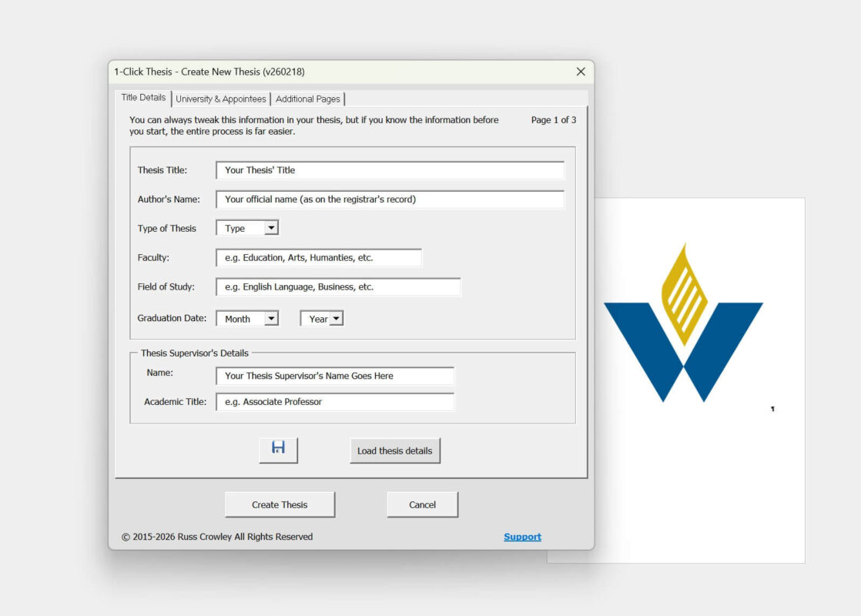Close the Create New Thesis dialog

(x=581, y=72)
